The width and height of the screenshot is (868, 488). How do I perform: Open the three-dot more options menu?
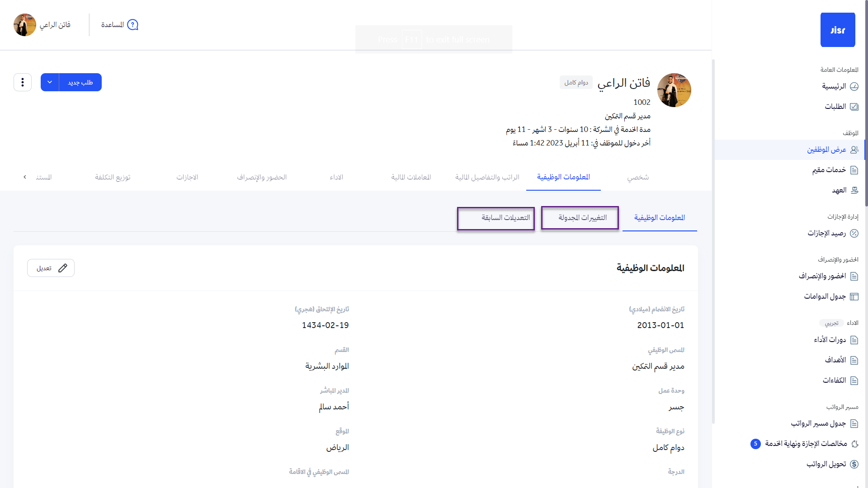click(23, 82)
